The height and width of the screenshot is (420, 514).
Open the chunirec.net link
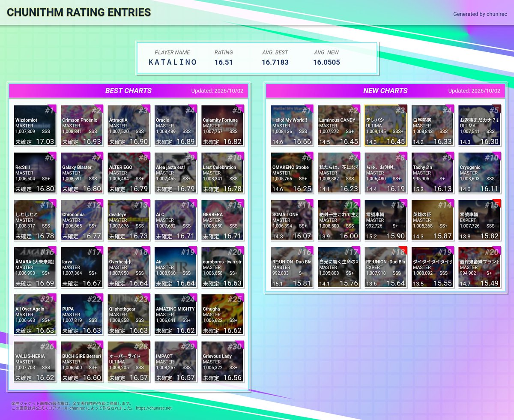[x=154, y=408]
